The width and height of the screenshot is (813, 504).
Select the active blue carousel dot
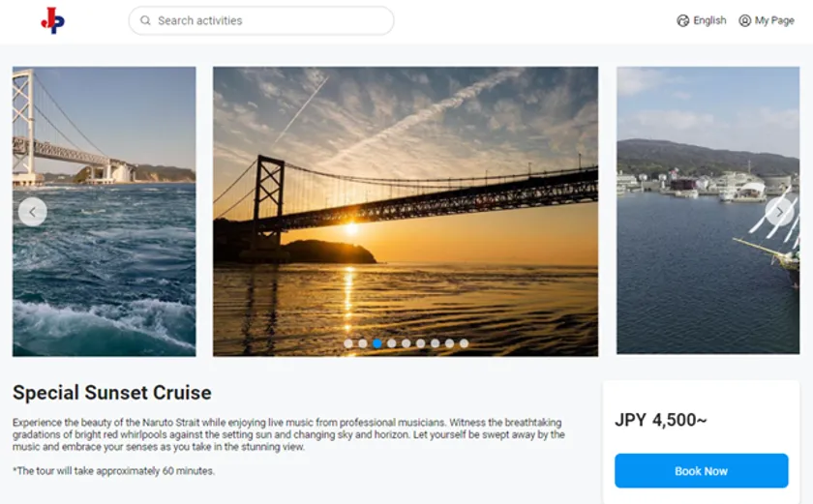[x=377, y=343]
